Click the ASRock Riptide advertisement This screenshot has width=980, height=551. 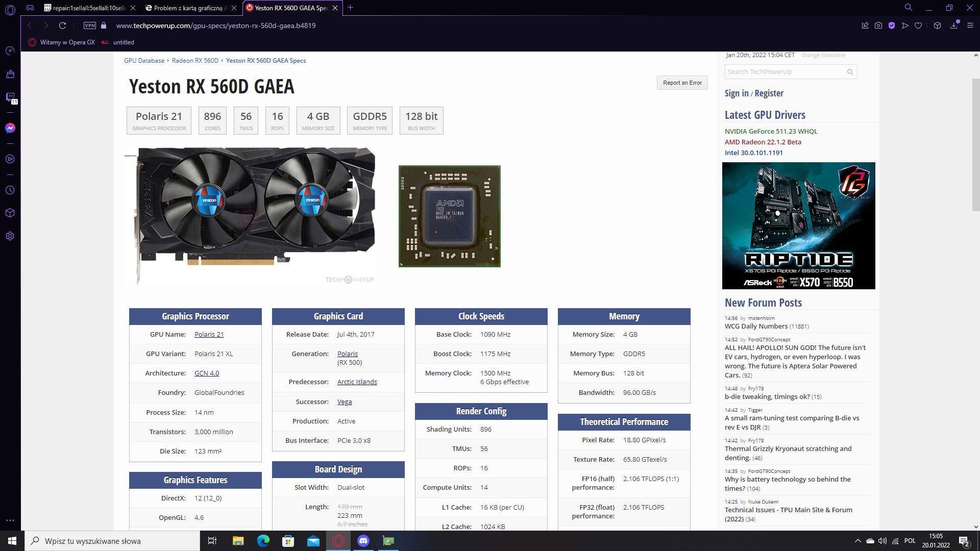(798, 226)
